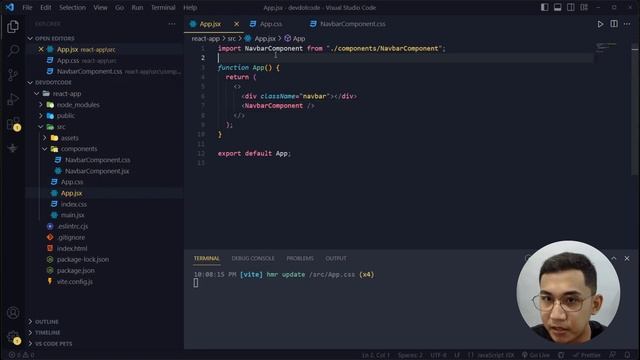Open notifications bell in status bar
Image resolution: width=640 pixels, height=360 pixels.
pos(627,355)
